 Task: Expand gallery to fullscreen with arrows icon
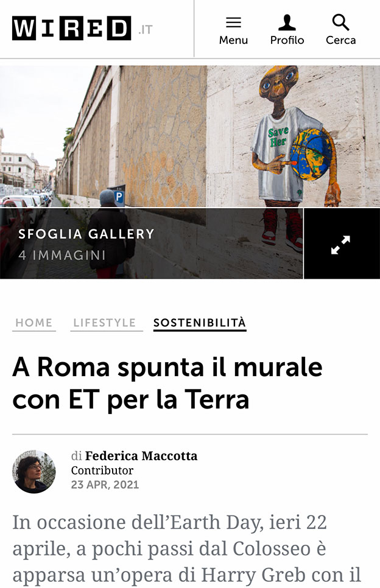(341, 244)
